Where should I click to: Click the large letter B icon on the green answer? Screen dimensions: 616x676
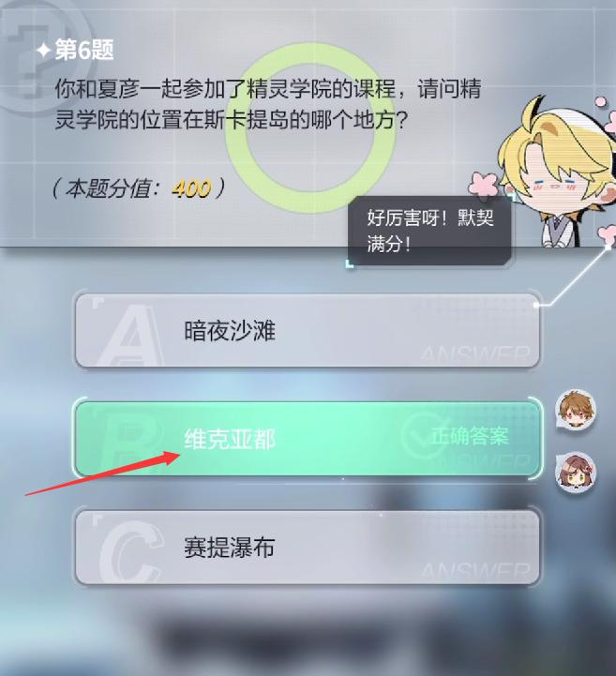coord(130,442)
